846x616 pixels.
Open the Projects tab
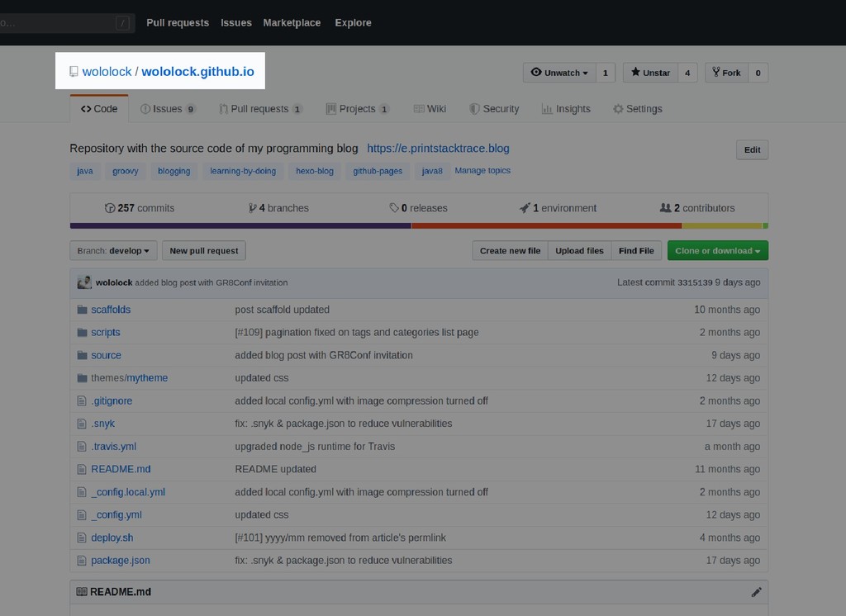tap(357, 109)
